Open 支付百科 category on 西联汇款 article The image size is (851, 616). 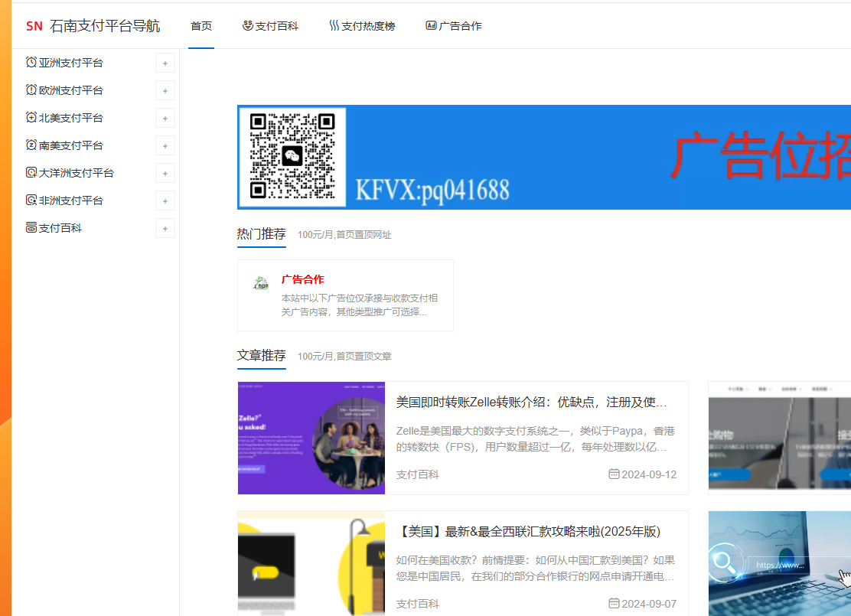tap(417, 604)
